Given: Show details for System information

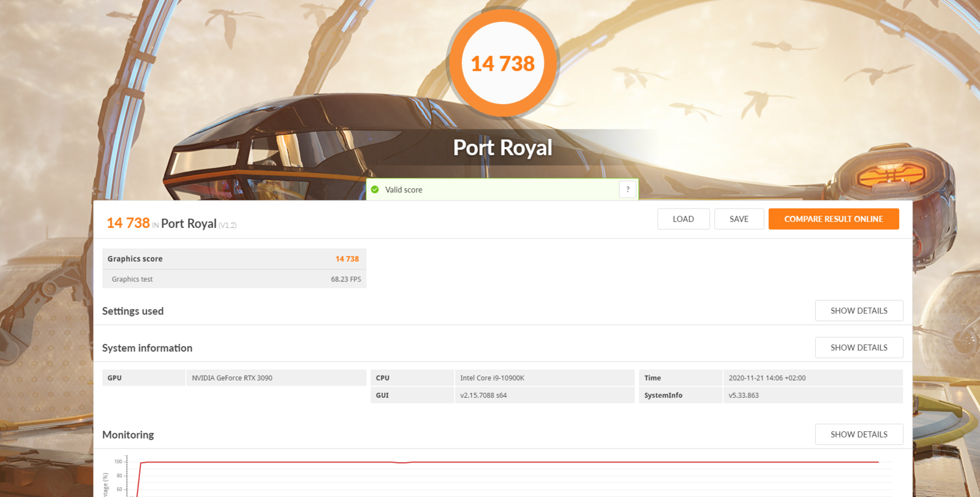Looking at the screenshot, I should click(859, 347).
